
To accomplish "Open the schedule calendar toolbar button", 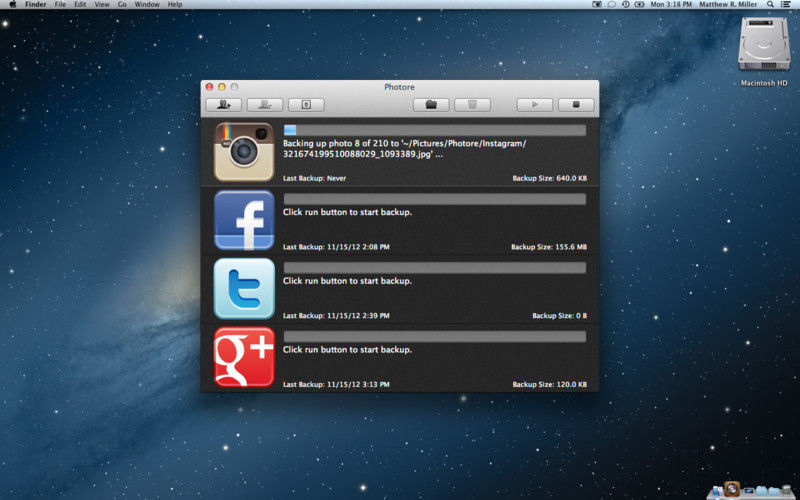I will coord(306,104).
